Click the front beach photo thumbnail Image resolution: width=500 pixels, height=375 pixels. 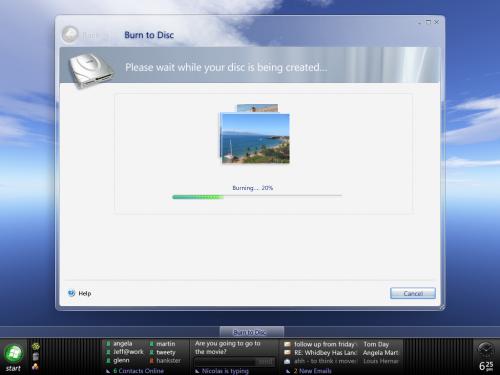[x=255, y=138]
